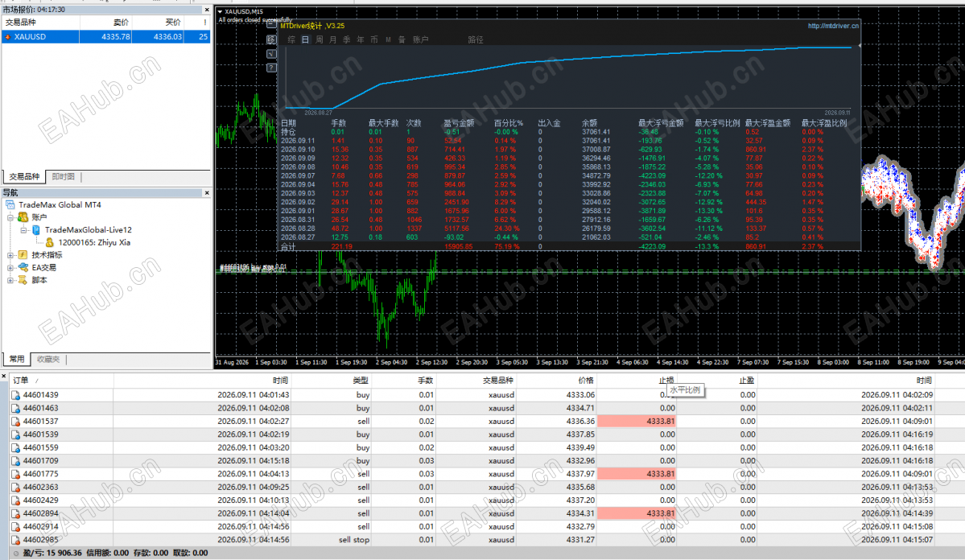Click the TradeMax Global MT4 root icon
965x560 pixels.
[x=10, y=205]
